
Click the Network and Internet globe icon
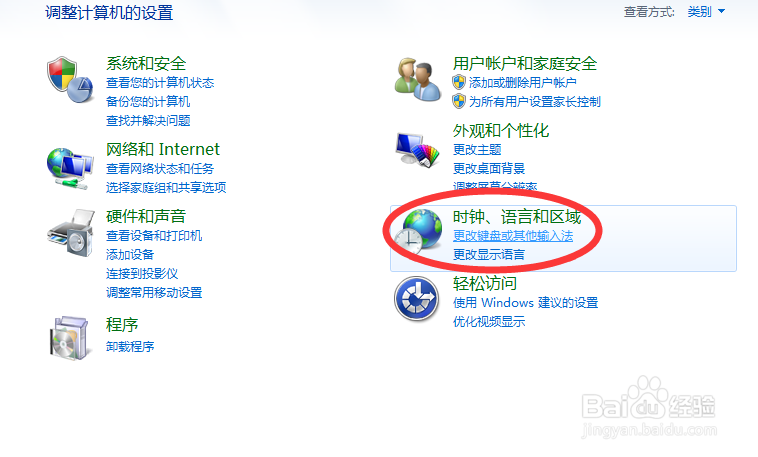pos(70,169)
